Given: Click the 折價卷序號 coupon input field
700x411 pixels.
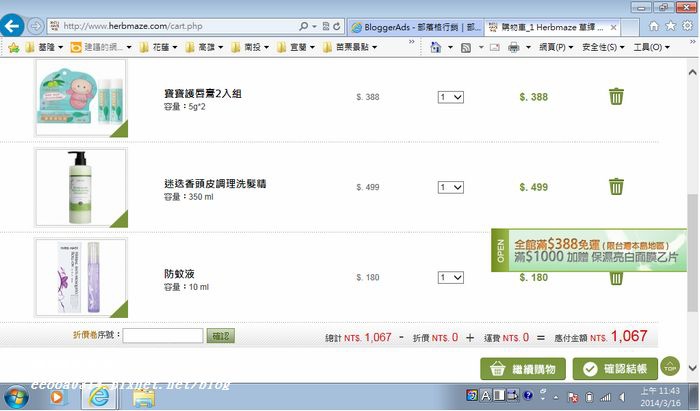Looking at the screenshot, I should [163, 336].
